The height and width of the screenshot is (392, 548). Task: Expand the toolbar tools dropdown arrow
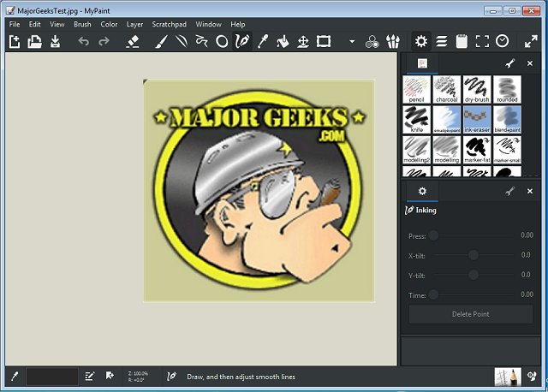pos(352,41)
